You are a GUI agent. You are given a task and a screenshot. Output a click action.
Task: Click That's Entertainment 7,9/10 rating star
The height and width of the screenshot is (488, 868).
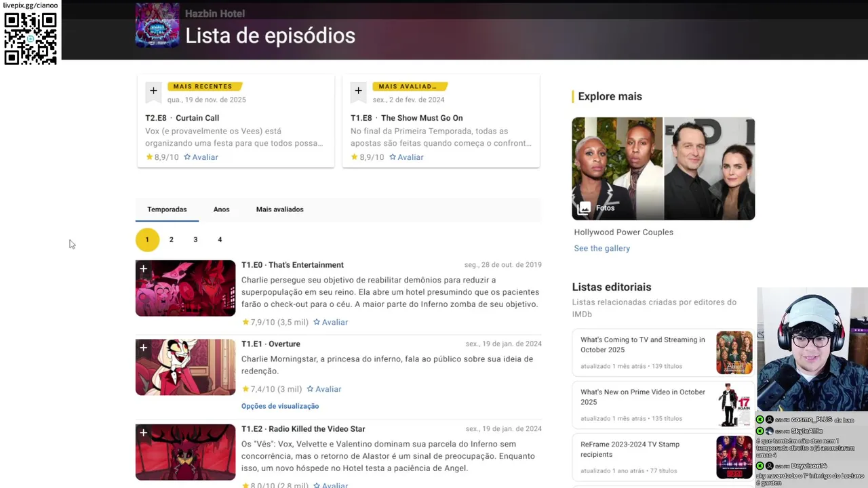(x=245, y=323)
